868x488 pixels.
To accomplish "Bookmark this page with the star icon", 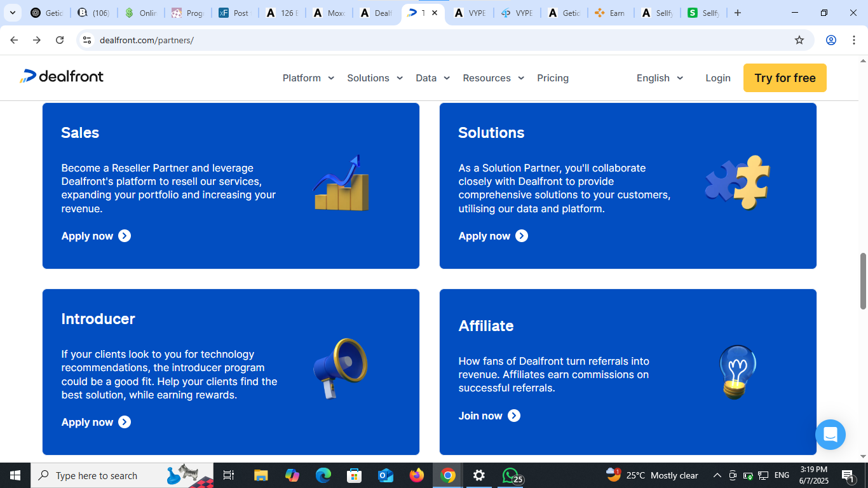I will click(x=799, y=40).
